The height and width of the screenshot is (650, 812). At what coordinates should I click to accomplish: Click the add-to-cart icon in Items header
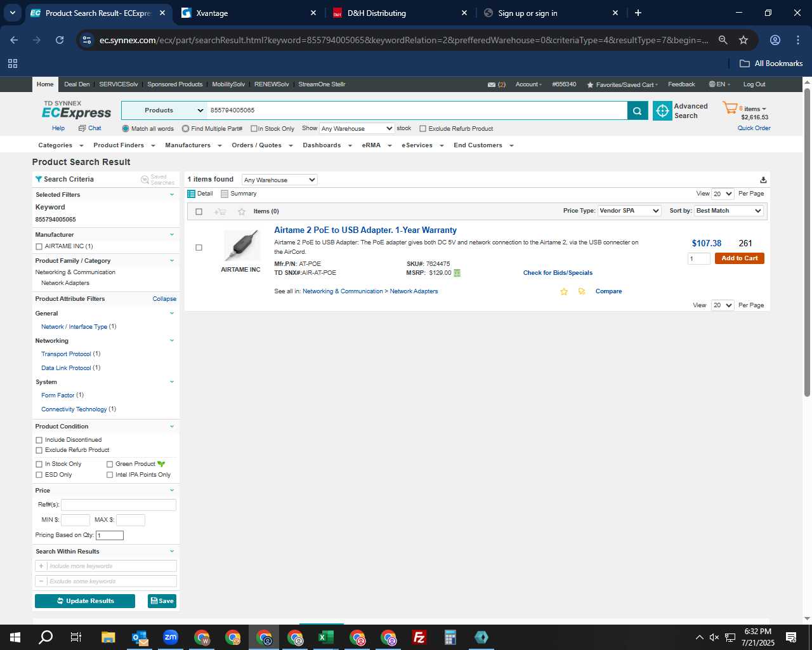(220, 211)
